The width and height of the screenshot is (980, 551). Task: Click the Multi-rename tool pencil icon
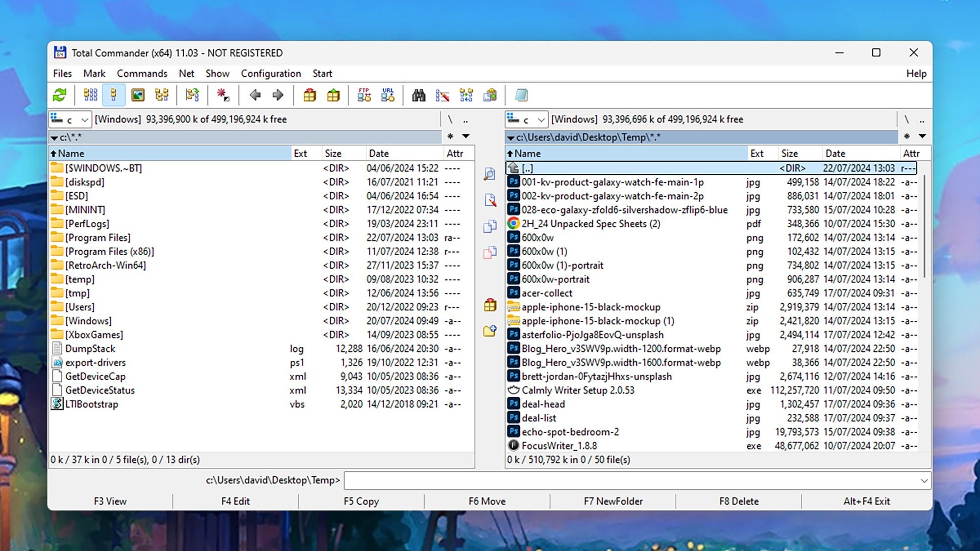pos(442,95)
